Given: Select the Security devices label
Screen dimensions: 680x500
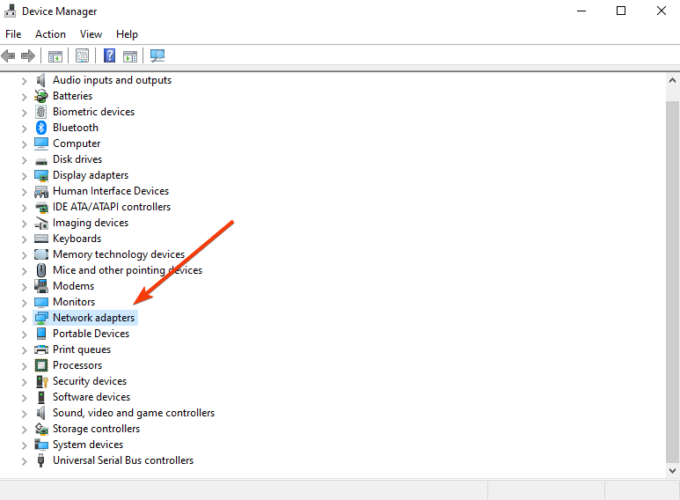Looking at the screenshot, I should point(89,381).
